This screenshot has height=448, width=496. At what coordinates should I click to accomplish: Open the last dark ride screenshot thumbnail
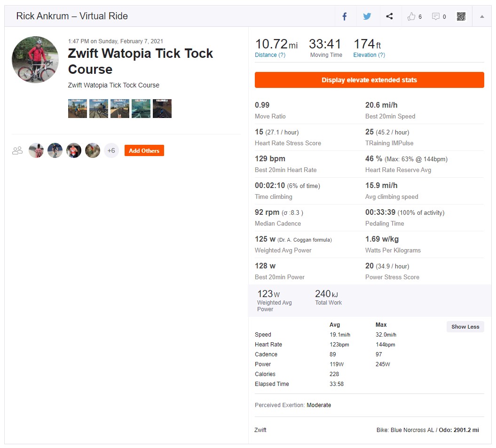[x=162, y=109]
